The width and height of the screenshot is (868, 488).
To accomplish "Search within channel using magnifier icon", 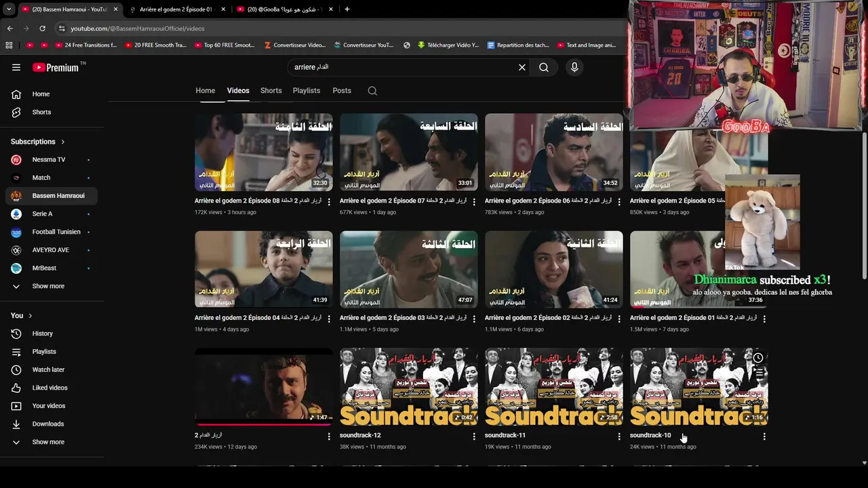I will click(372, 91).
